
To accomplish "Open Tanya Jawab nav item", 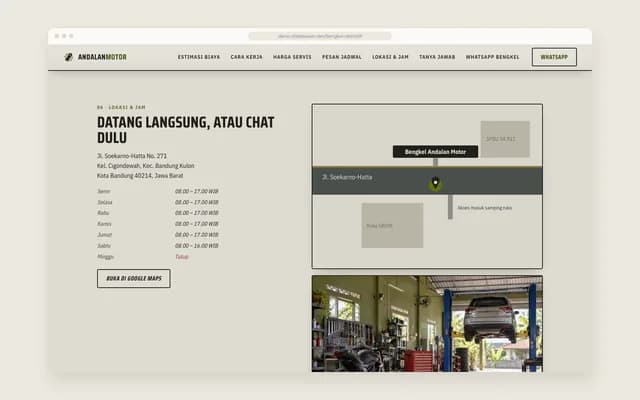I will 437,57.
